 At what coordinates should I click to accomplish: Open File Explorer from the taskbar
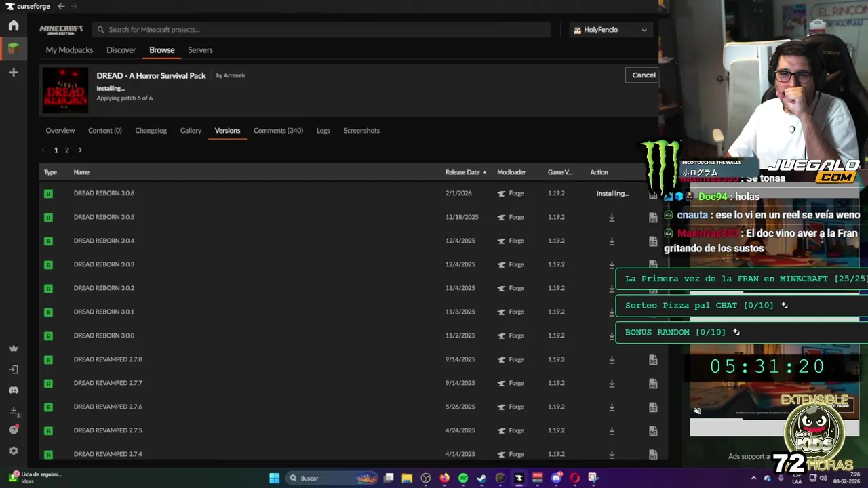tap(407, 478)
